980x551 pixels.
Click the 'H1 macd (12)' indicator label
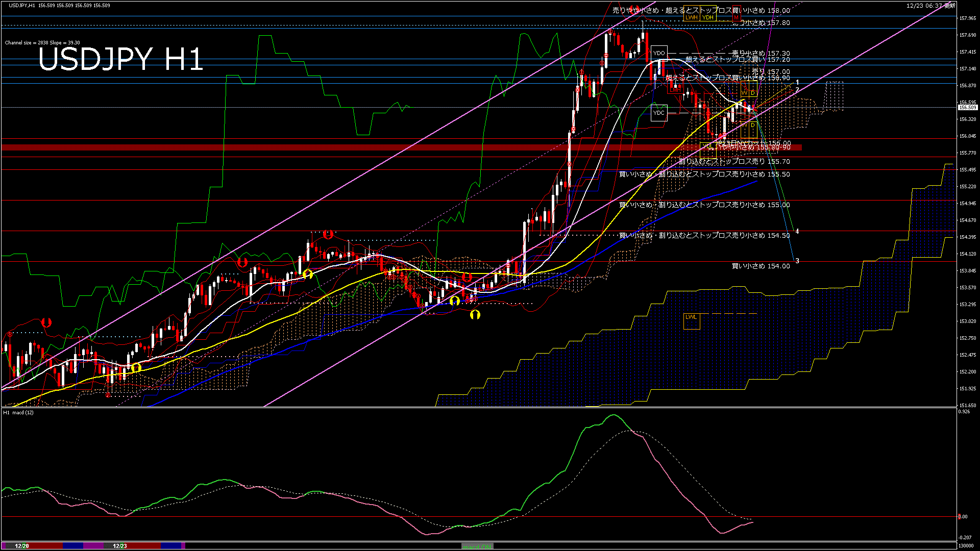point(18,412)
